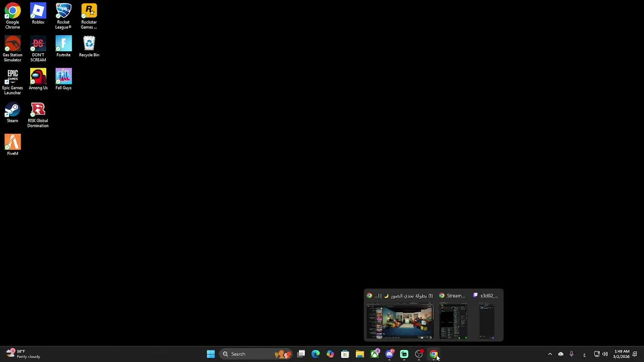The height and width of the screenshot is (362, 644).
Task: Launch Microsoft Edge from the taskbar
Action: point(315,354)
